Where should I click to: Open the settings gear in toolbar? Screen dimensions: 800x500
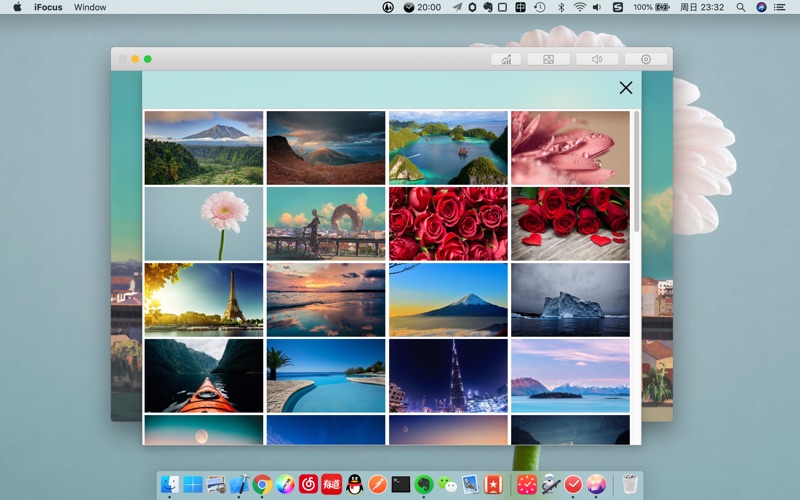pos(646,60)
